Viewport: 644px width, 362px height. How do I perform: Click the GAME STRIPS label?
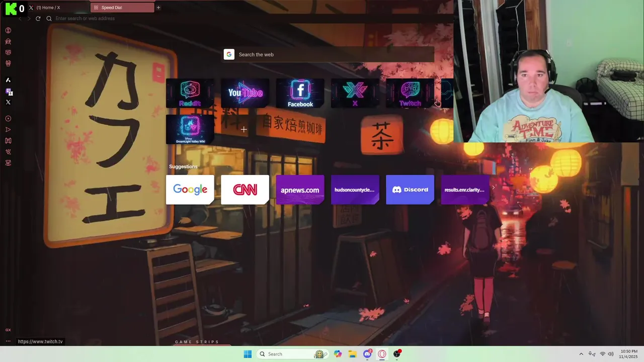197,342
